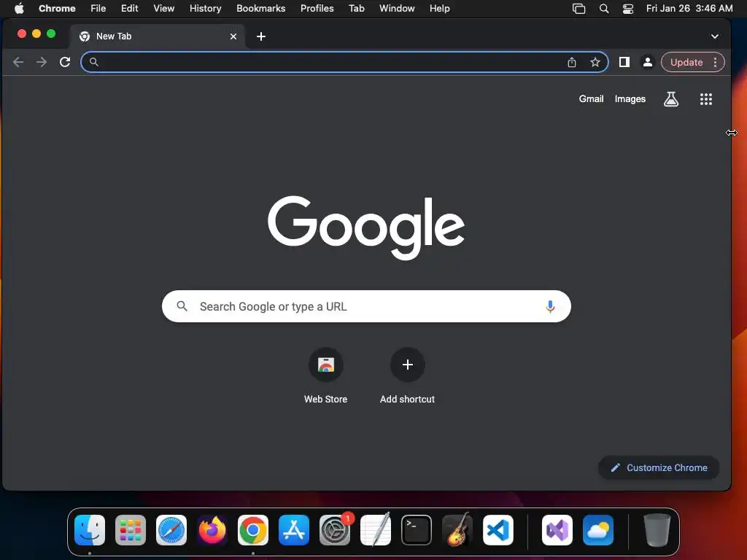The image size is (747, 560).
Task: Open Launchpad from the Dock
Action: pos(131,530)
